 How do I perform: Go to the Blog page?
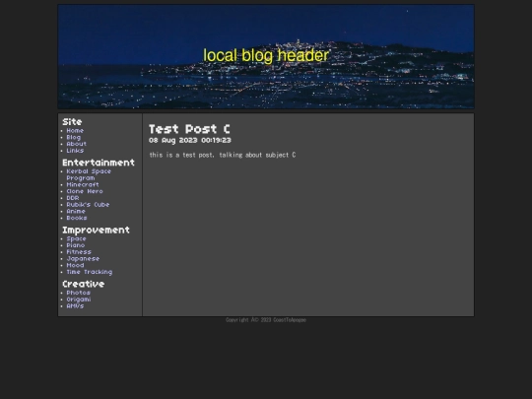[74, 137]
